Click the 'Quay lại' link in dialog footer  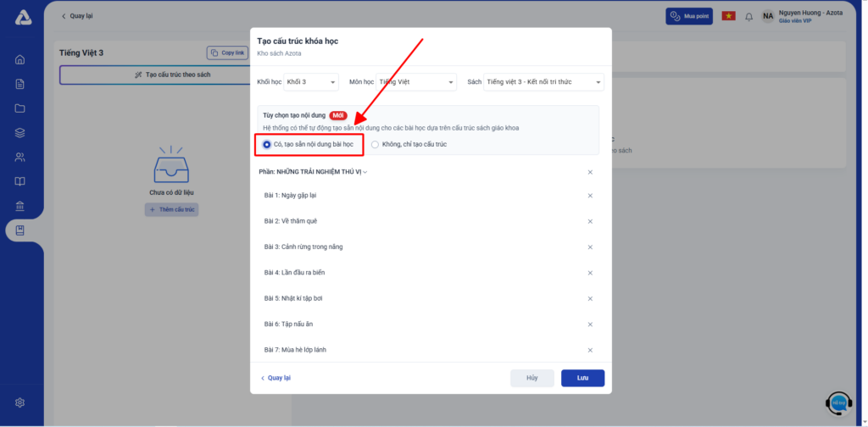(275, 378)
